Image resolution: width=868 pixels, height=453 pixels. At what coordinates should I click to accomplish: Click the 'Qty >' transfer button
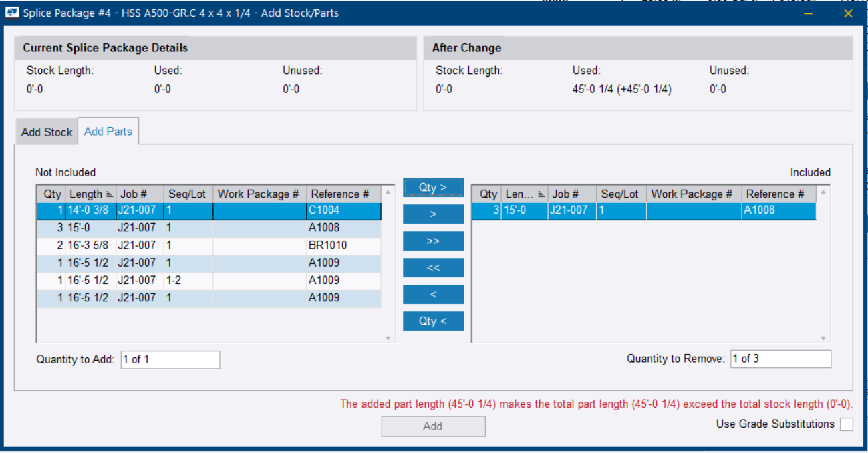click(433, 188)
